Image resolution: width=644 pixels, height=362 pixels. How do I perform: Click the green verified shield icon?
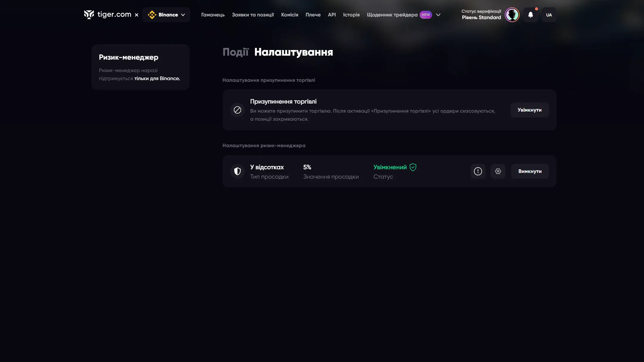pyautogui.click(x=413, y=167)
